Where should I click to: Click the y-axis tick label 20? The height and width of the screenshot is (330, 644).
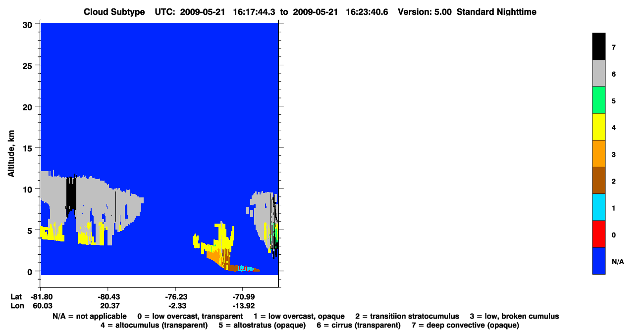coord(28,106)
